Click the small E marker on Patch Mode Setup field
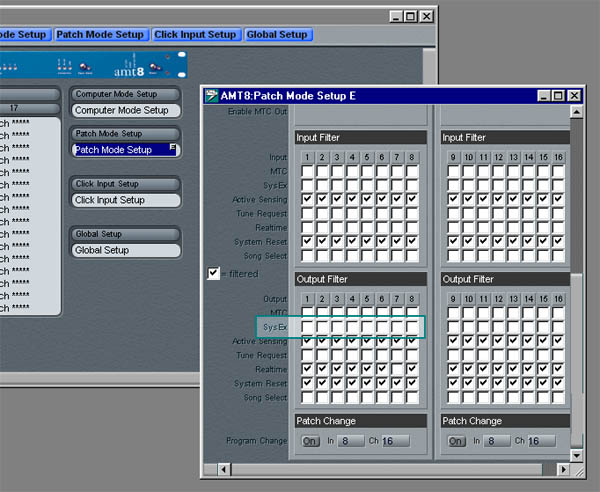 click(173, 147)
